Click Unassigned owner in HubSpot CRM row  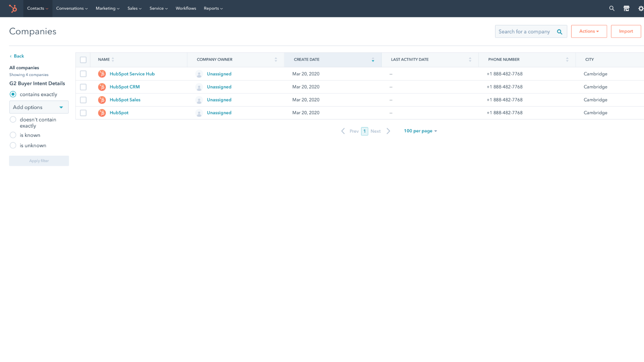[219, 87]
